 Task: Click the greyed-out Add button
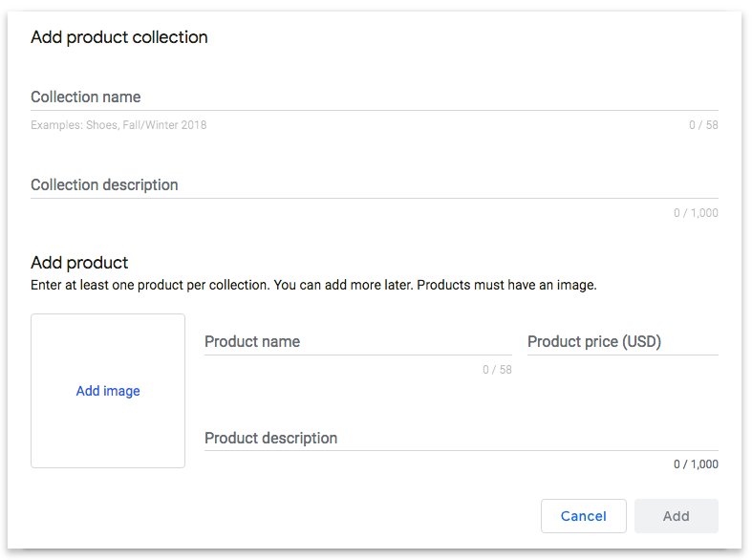tap(677, 516)
